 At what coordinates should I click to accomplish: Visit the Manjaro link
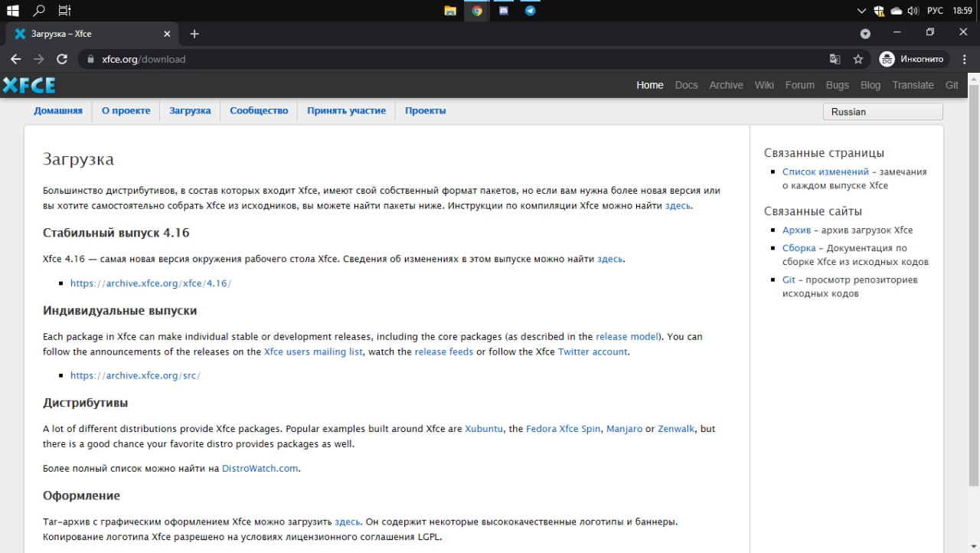coord(625,429)
